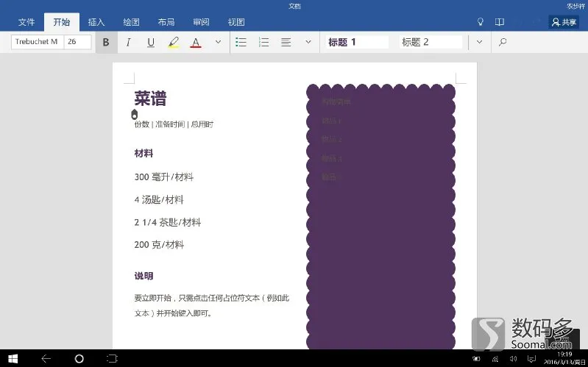Toggle Underline formatting

[x=151, y=42]
